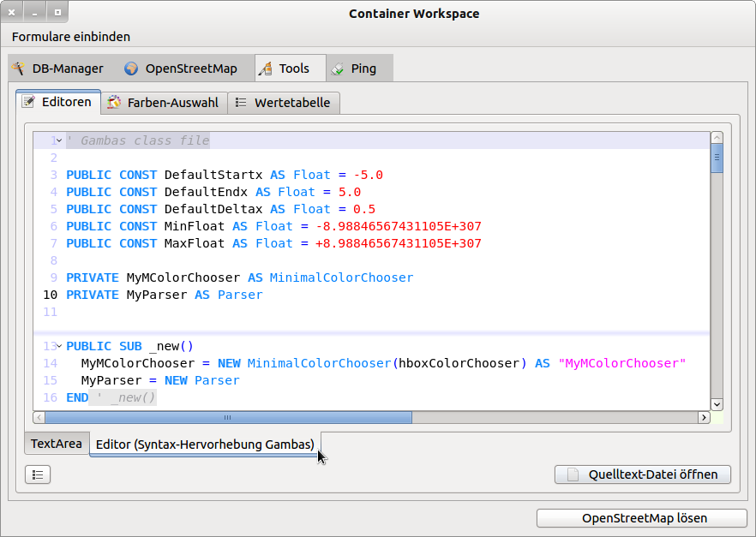
Task: Click the eraser icon on Ping tab
Action: [x=338, y=69]
